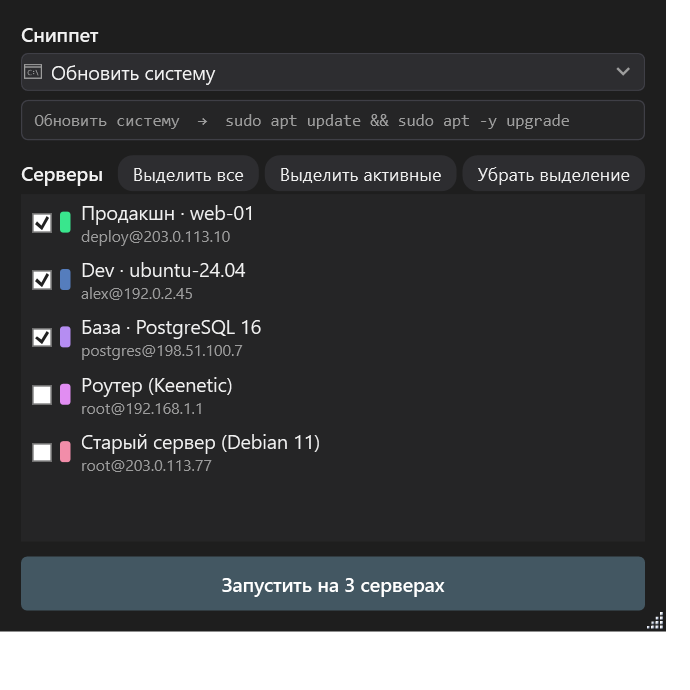The image size is (690, 690).
Task: Click the magenta color tag of Роутер (Keenetic)
Action: pos(65,394)
